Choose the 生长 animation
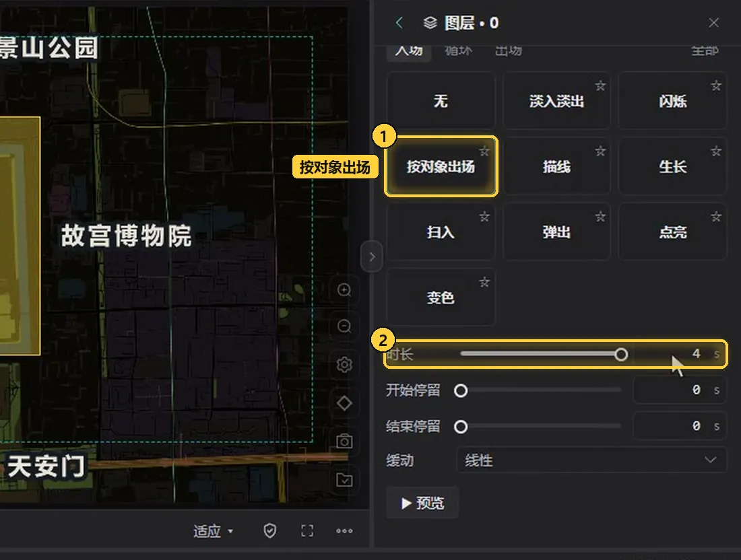The image size is (741, 560). point(672,166)
